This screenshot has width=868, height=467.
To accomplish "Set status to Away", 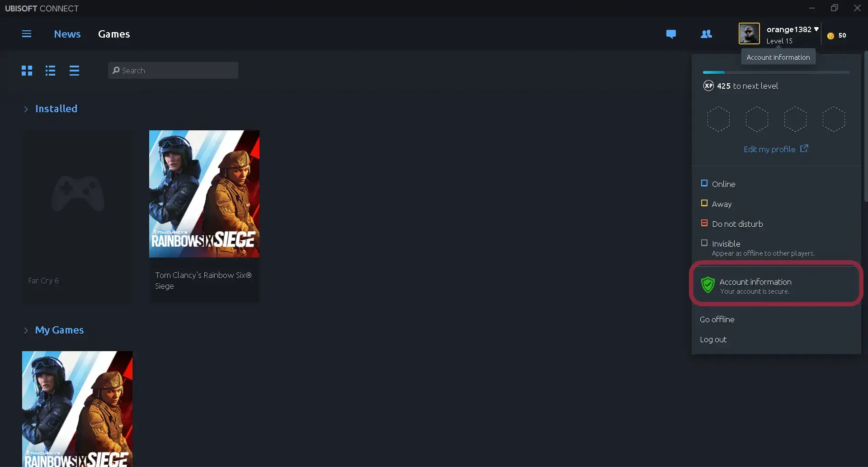I will pos(717,204).
